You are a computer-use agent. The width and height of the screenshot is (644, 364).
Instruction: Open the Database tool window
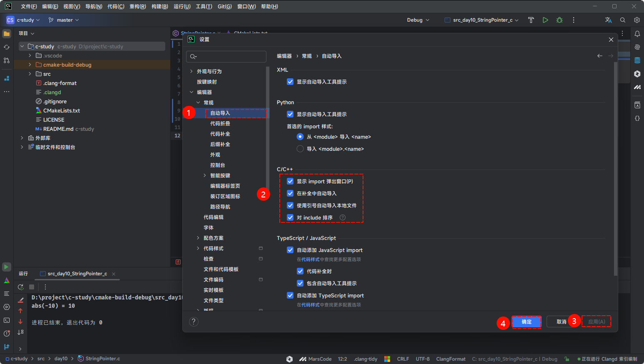tap(637, 60)
